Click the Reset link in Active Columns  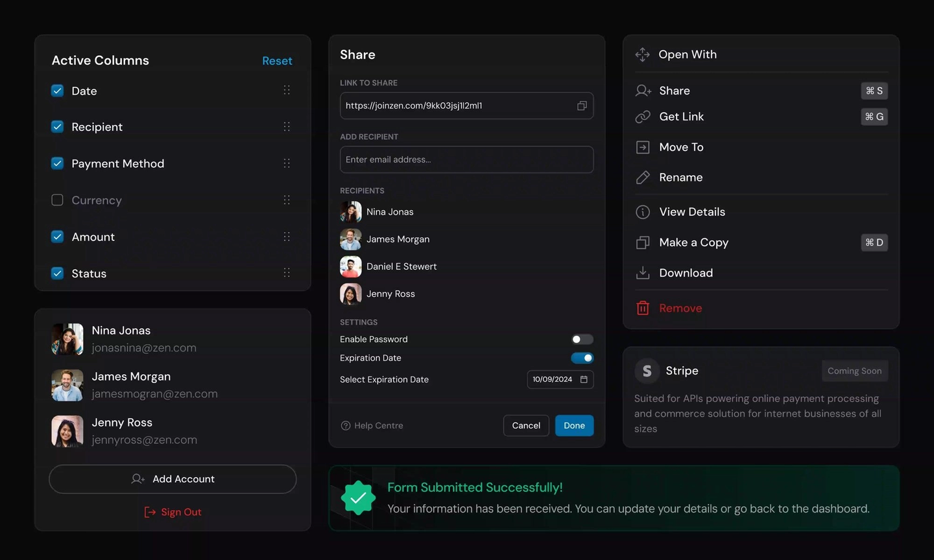[x=277, y=61]
